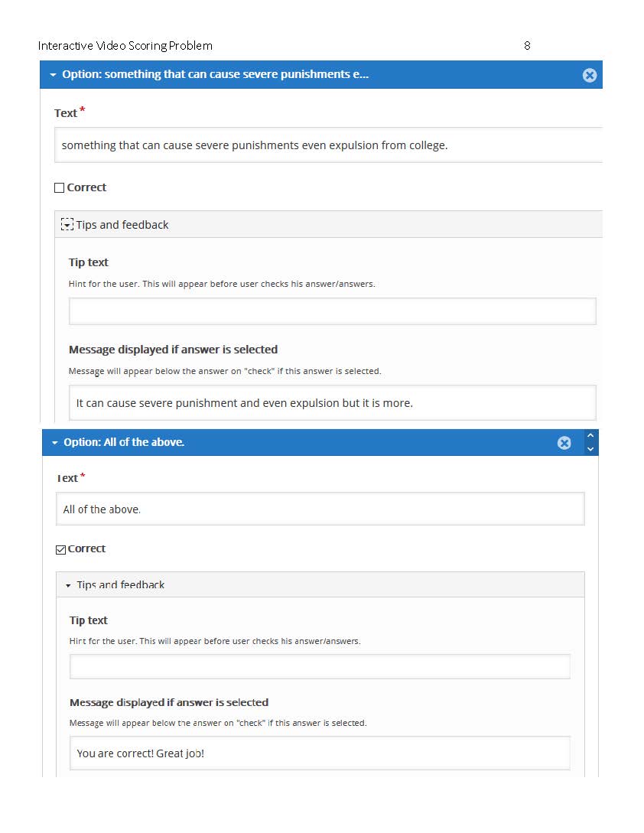
Task: Collapse the 'something that can cause' option header arrow
Action: pos(53,75)
